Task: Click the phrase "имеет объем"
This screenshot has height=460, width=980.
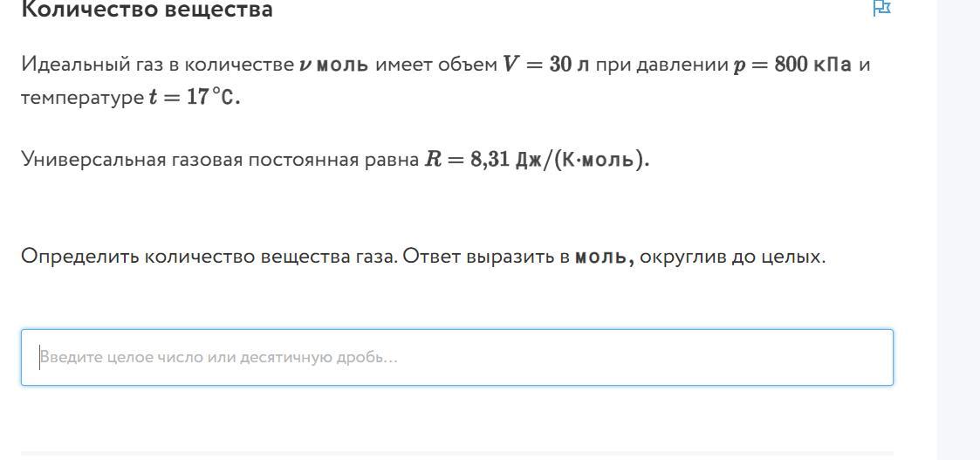Action: (x=436, y=65)
